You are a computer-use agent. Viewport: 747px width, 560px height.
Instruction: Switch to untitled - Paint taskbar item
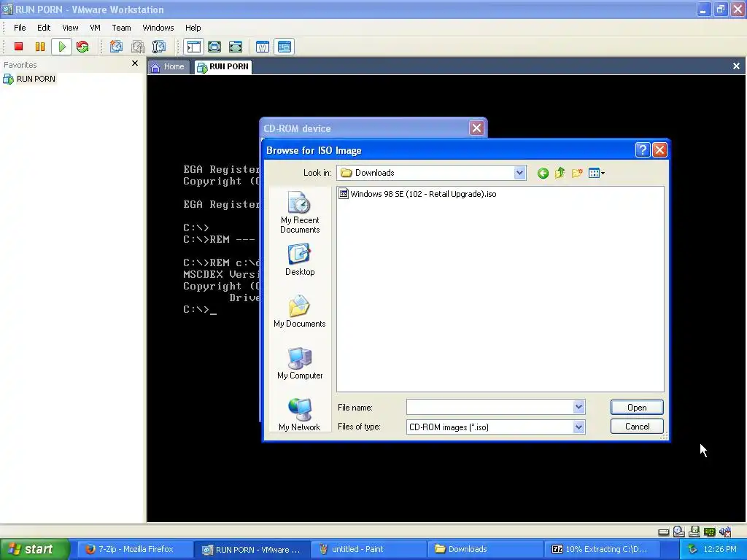tap(368, 549)
